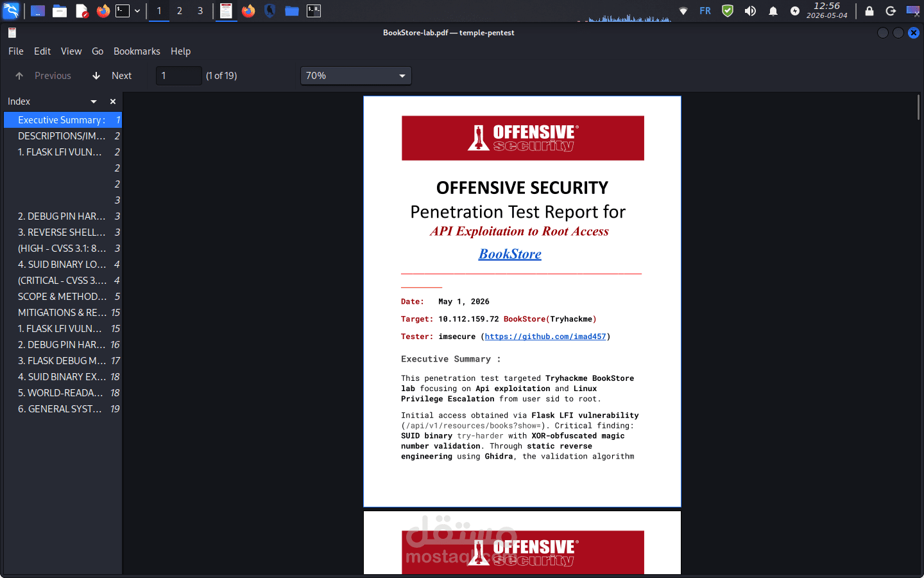This screenshot has height=578, width=924.
Task: Select '2. DEBUG PIN HAR…' entry on page 3
Action: coord(63,216)
